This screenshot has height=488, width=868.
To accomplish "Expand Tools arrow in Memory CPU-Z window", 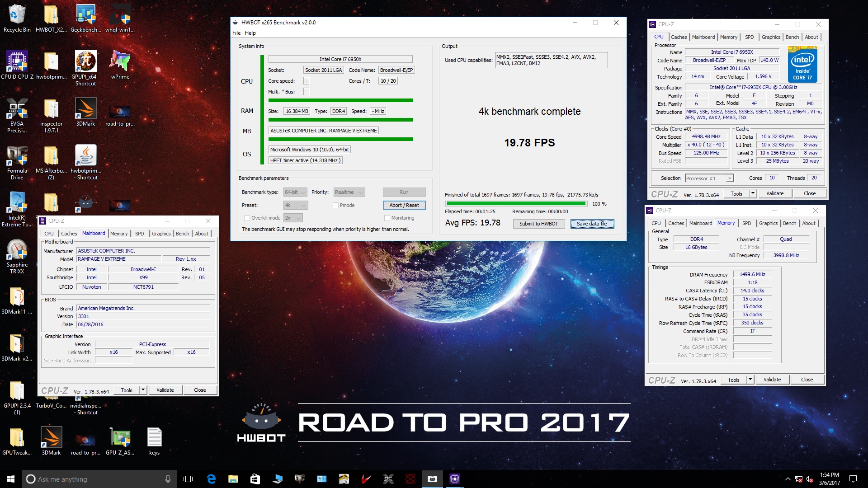I will 750,380.
